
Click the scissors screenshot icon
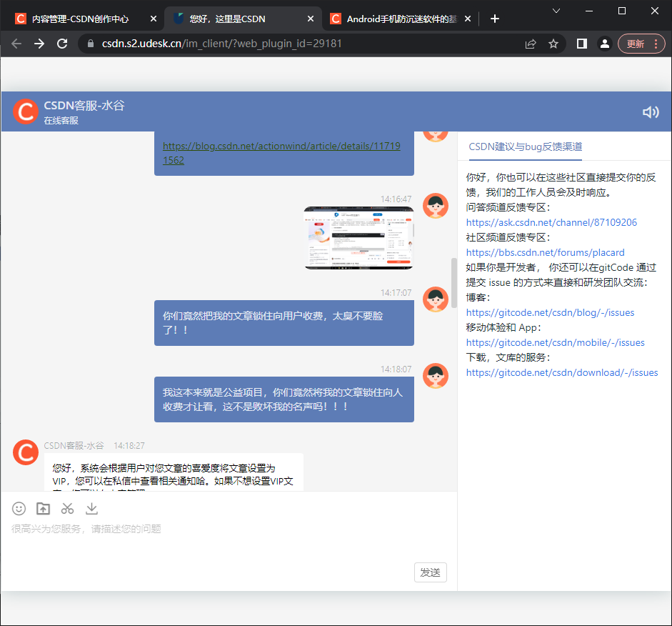[67, 509]
